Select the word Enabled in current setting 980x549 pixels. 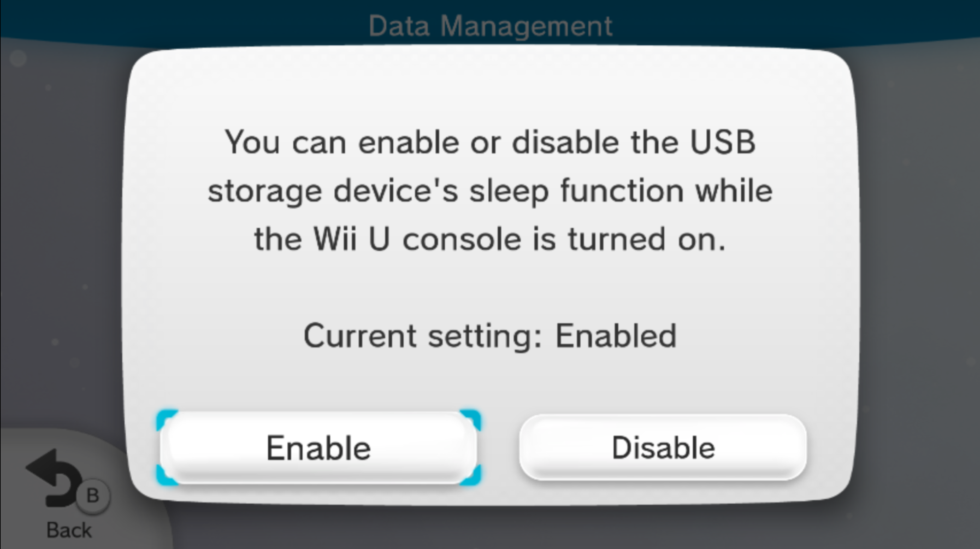pos(616,335)
